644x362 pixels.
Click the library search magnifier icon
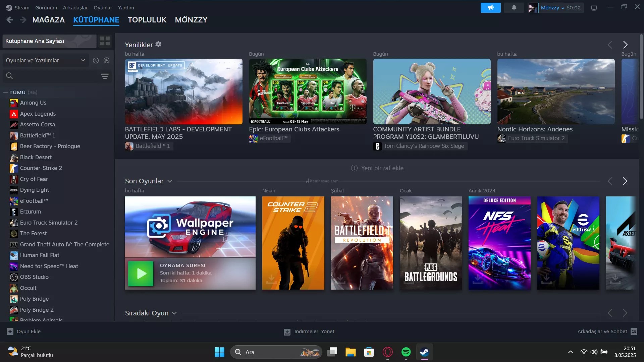[9, 76]
